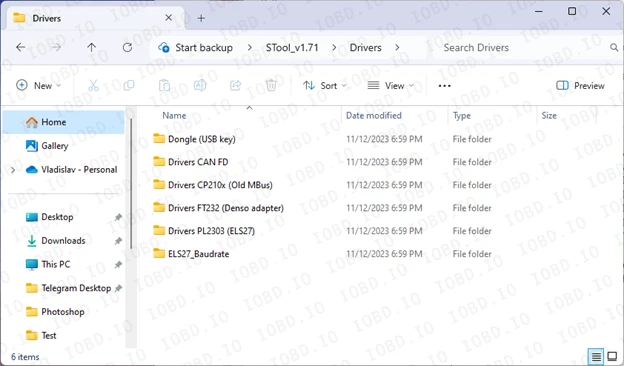Click the Start backup cloud icon

164,48
